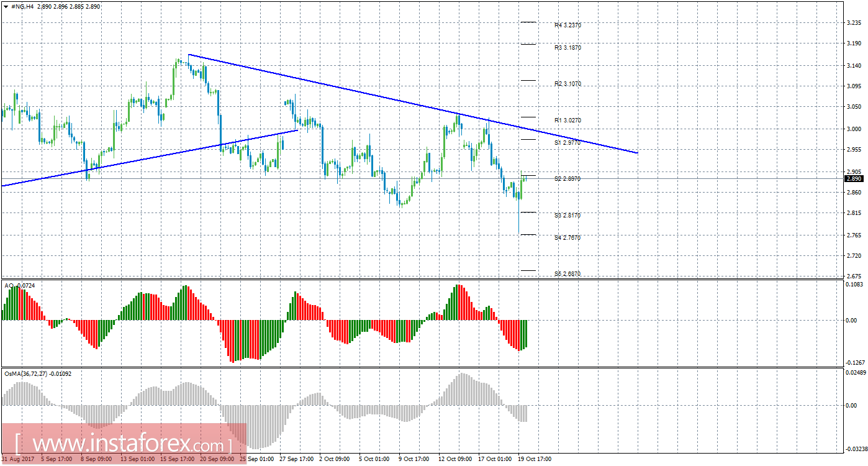The height and width of the screenshot is (466, 868).
Task: Click time axis label 12 Oct 09:00
Action: click(x=456, y=460)
